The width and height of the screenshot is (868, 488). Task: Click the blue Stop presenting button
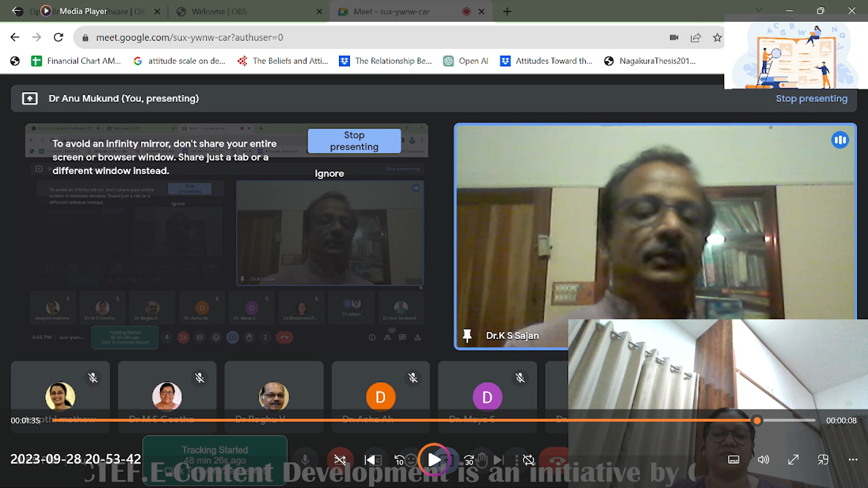354,141
